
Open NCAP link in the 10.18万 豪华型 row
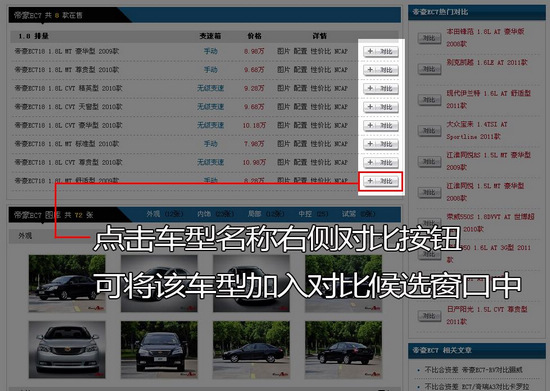341,125
